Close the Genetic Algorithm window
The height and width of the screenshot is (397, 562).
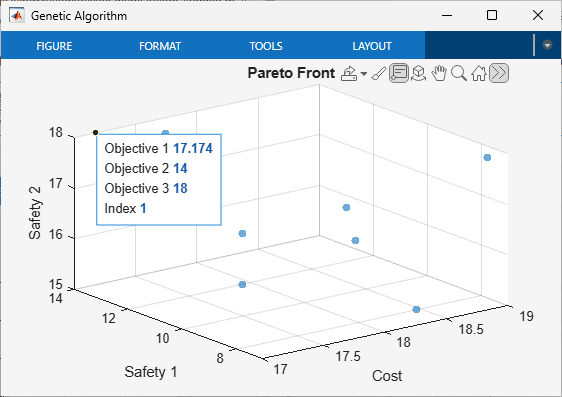[538, 15]
